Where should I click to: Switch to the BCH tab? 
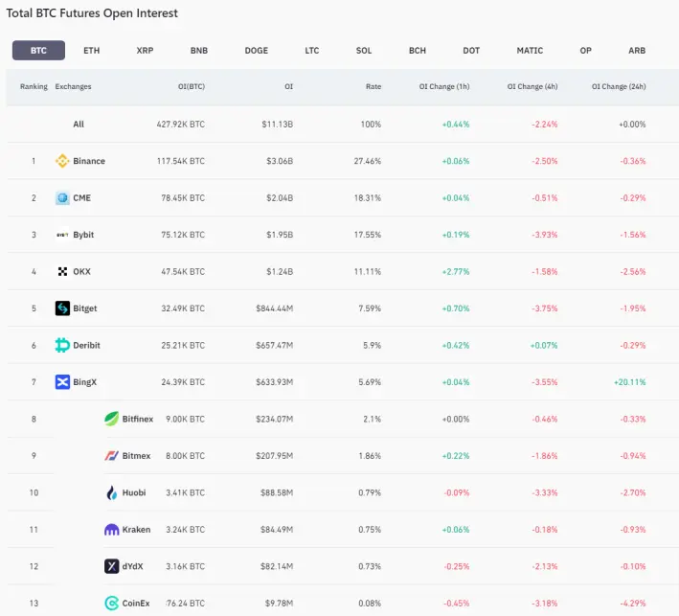coord(418,50)
